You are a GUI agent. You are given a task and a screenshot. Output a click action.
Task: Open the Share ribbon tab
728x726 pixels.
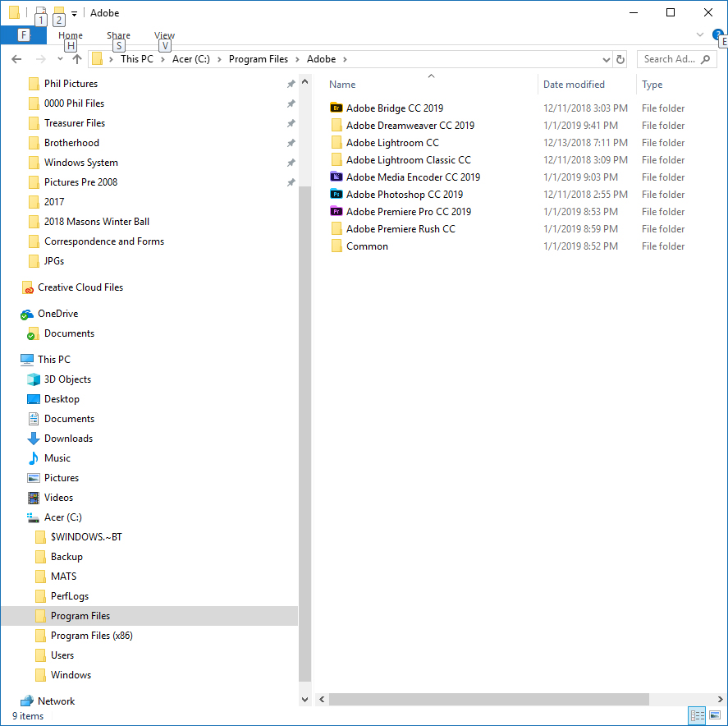pyautogui.click(x=118, y=35)
